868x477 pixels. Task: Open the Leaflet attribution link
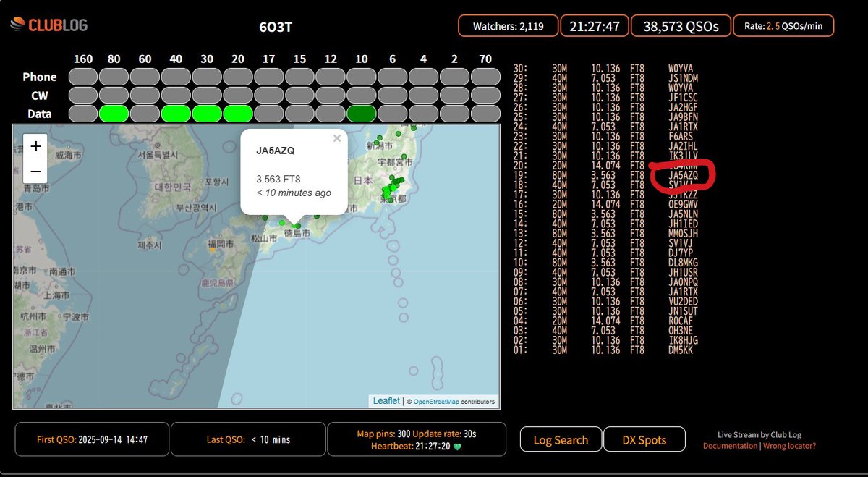coord(386,401)
